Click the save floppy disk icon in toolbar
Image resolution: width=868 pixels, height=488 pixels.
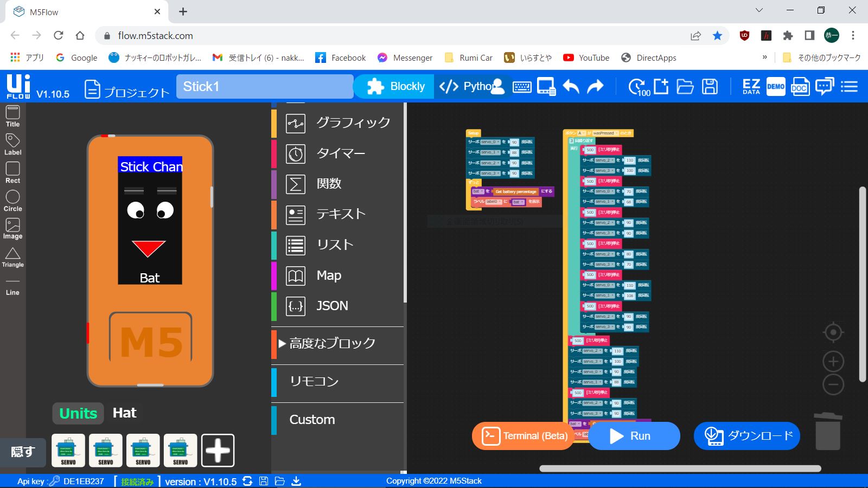[710, 87]
